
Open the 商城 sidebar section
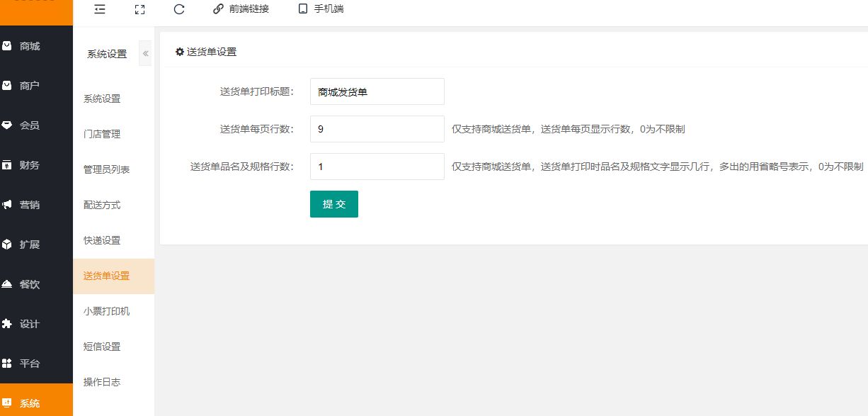(x=30, y=46)
